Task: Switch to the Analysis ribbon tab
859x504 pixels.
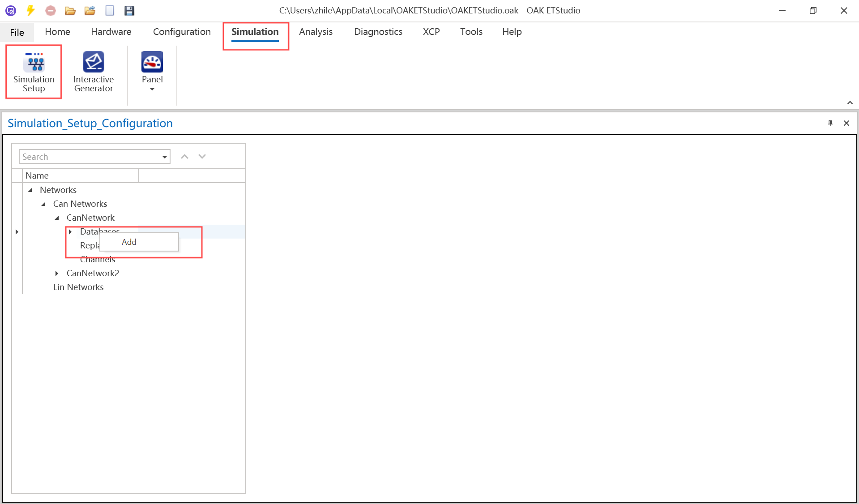Action: click(x=316, y=32)
